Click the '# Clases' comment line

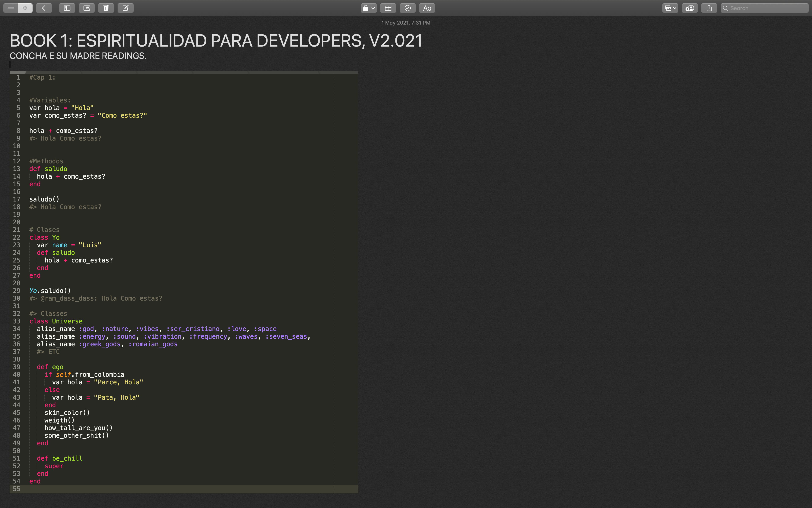pyautogui.click(x=44, y=230)
